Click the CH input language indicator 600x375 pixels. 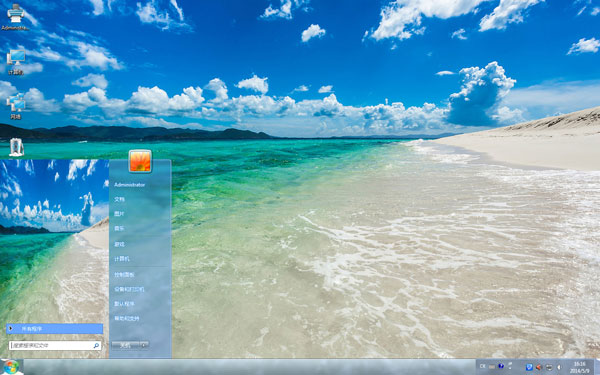483,367
